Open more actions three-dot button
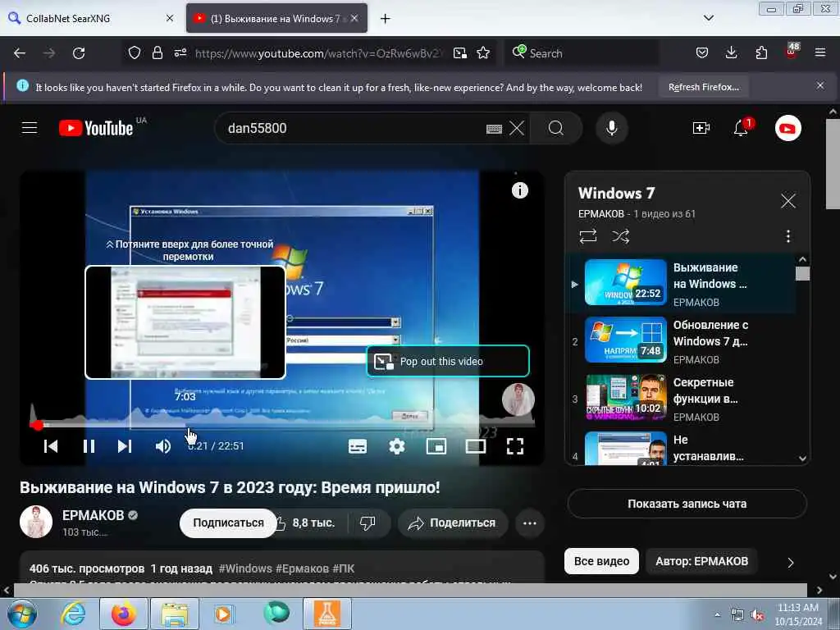 click(529, 523)
